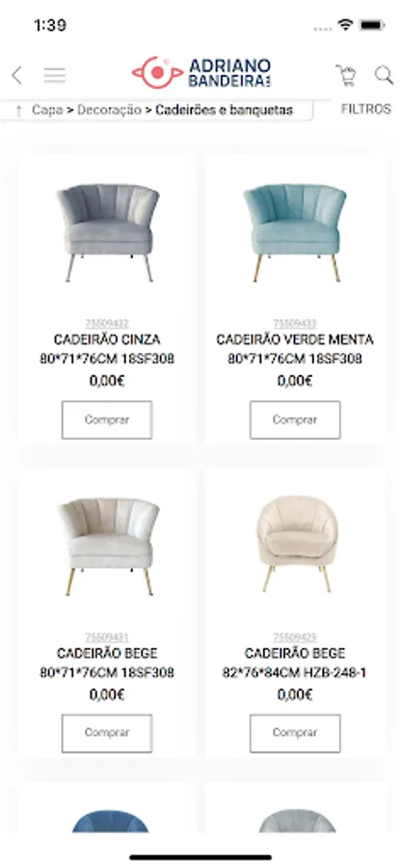The width and height of the screenshot is (400, 868).
Task: Open product code 75509429 link
Action: (295, 637)
